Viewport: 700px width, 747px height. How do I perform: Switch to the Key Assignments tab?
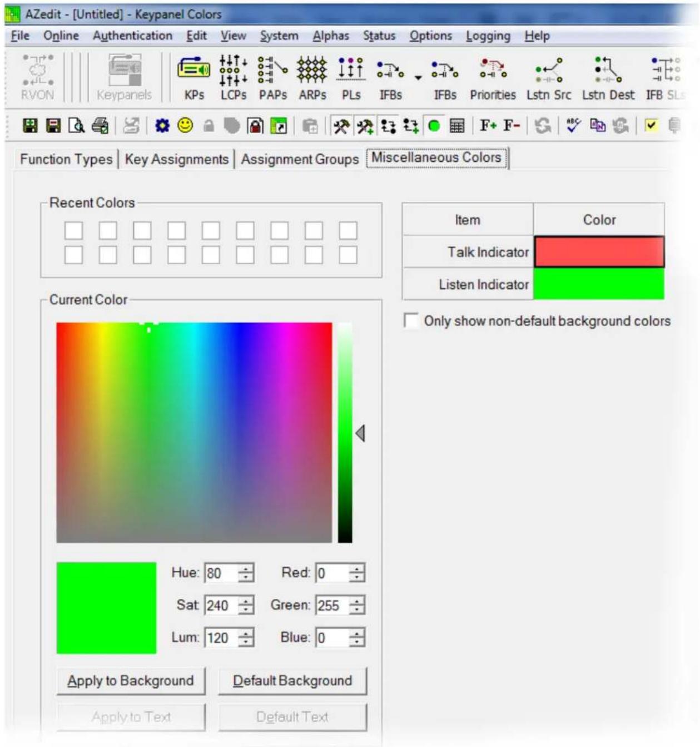(x=177, y=159)
